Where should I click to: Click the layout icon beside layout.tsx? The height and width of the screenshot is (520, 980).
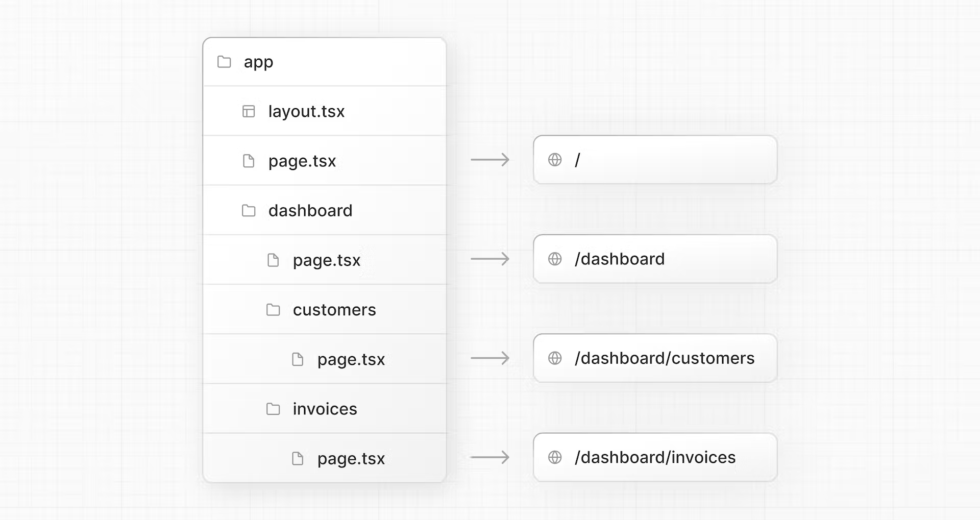249,111
